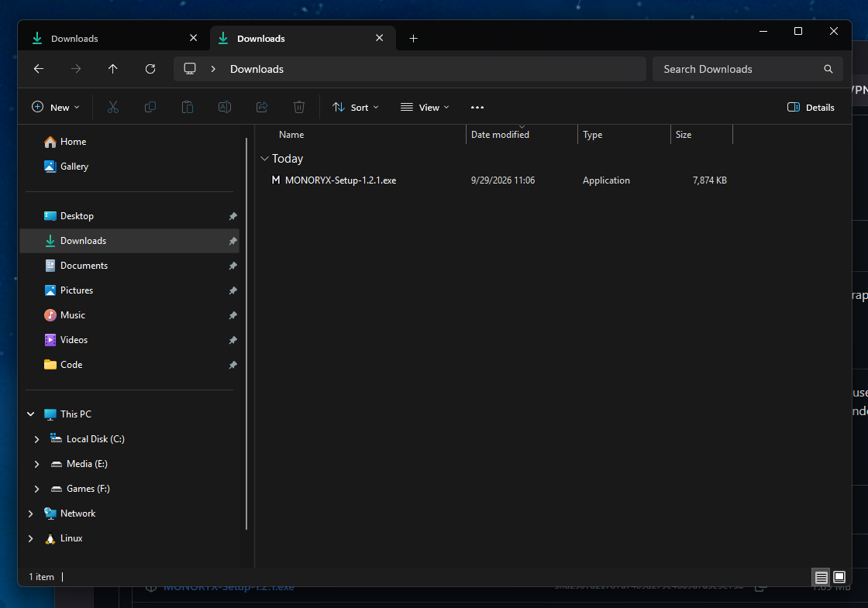Image resolution: width=868 pixels, height=608 pixels.
Task: Open the See more ellipsis menu
Action: click(477, 108)
